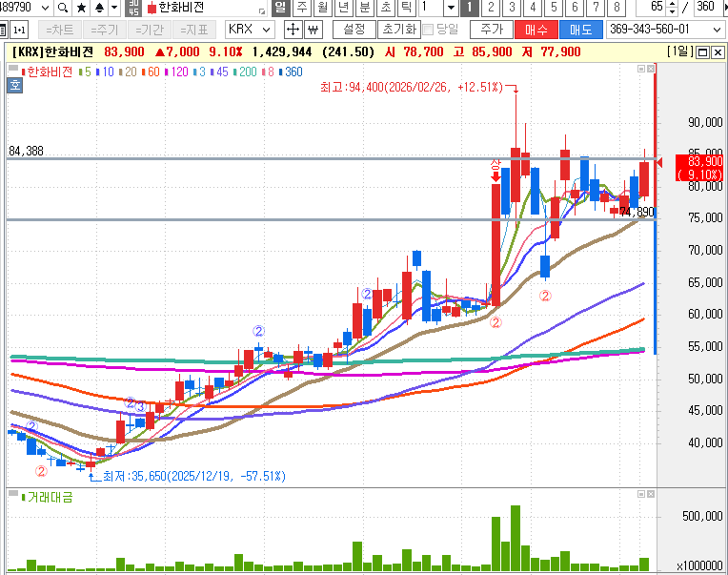Click the red 매수 buy button
The width and height of the screenshot is (728, 575).
point(536,30)
